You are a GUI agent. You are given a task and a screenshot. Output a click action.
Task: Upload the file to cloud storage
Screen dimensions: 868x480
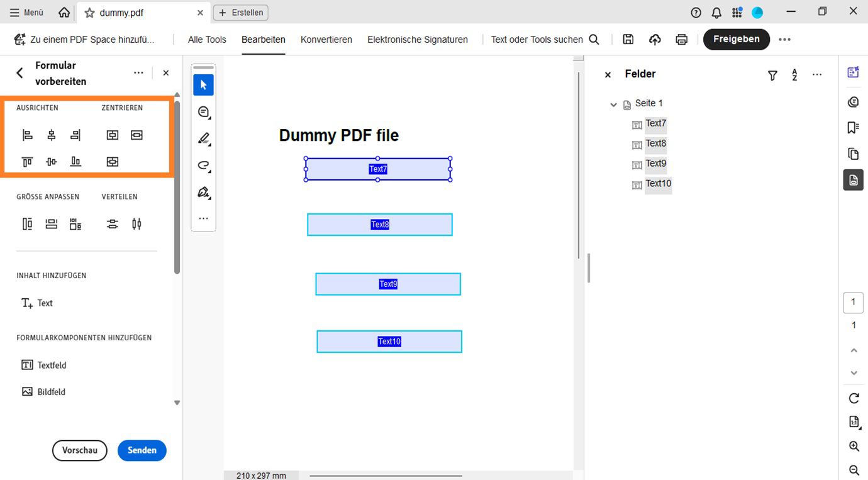(x=655, y=39)
